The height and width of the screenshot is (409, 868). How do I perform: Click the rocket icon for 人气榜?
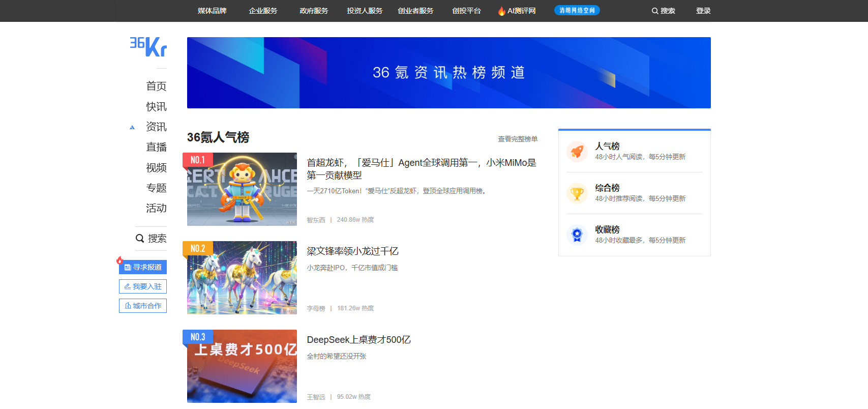[x=577, y=152]
